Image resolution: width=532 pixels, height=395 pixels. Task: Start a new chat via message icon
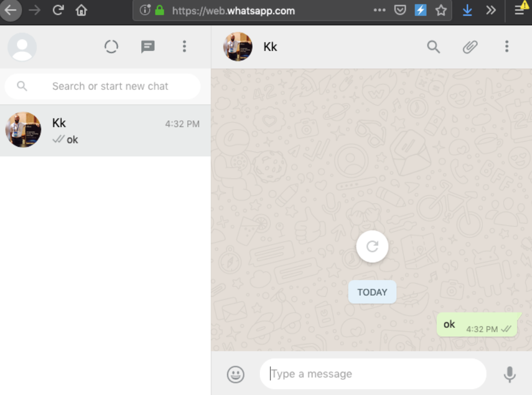(148, 47)
